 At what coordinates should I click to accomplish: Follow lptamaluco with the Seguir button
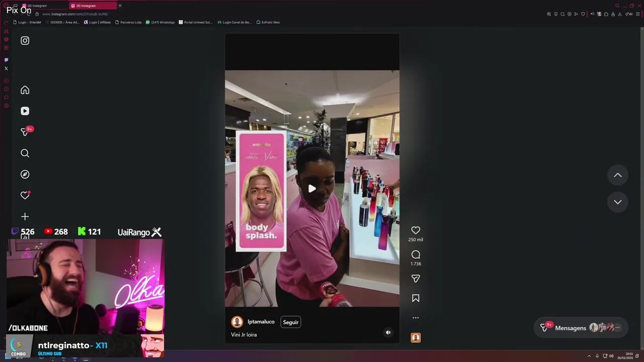(x=291, y=322)
